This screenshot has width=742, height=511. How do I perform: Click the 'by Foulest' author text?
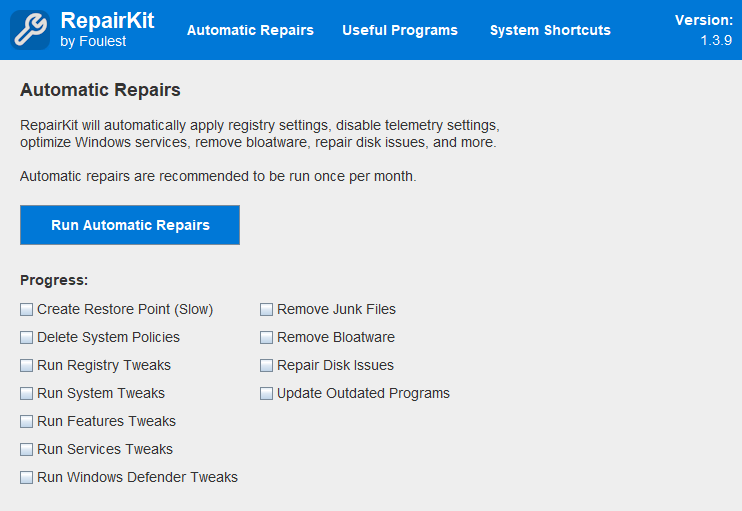93,42
